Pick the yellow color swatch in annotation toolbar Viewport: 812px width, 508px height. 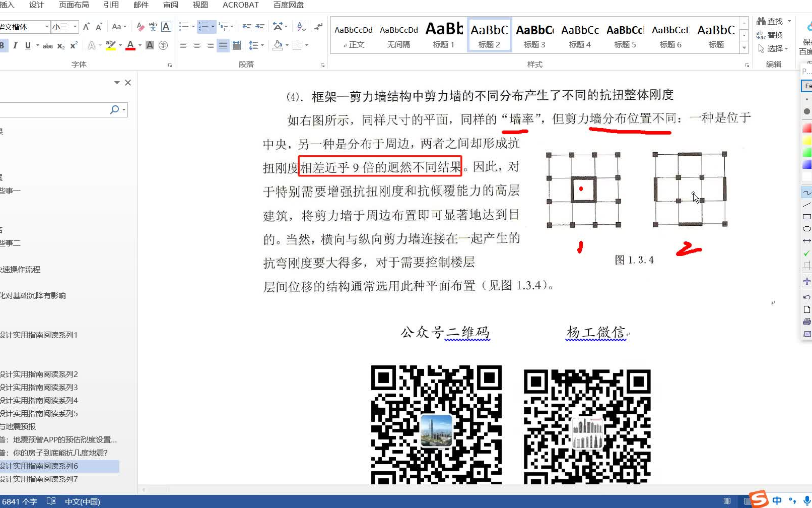(807, 140)
